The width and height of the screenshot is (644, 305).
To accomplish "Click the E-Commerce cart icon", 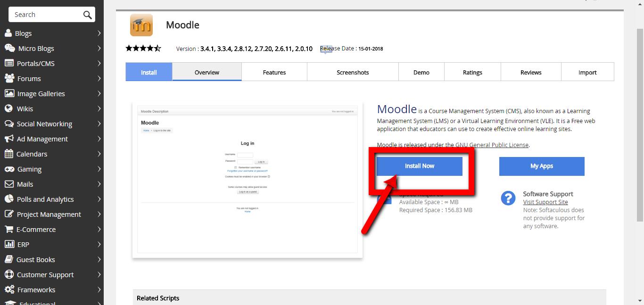I will [x=8, y=229].
